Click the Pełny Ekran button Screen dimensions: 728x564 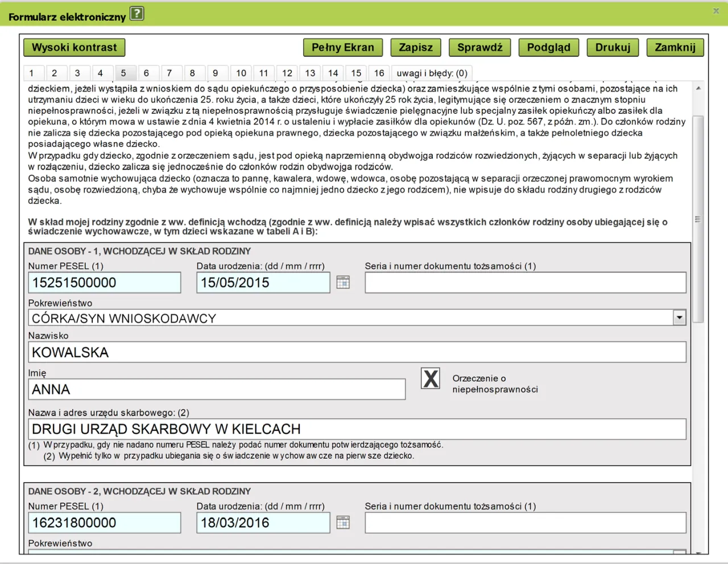[342, 47]
